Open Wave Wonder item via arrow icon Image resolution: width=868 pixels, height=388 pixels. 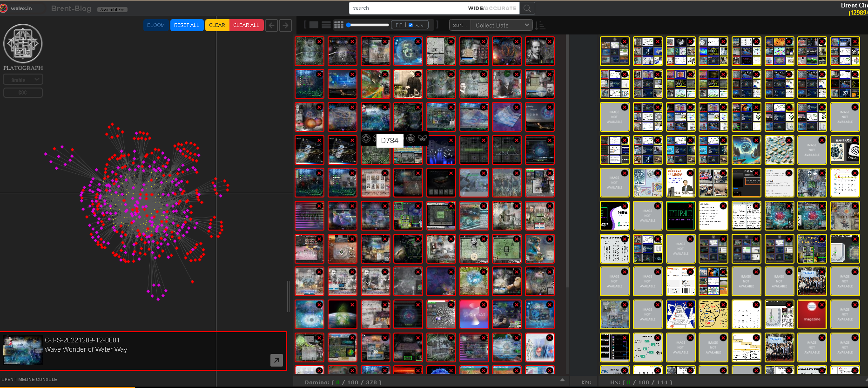[276, 360]
